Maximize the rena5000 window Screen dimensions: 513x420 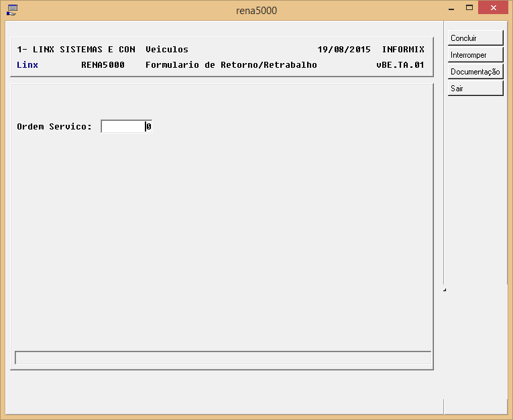coord(469,7)
